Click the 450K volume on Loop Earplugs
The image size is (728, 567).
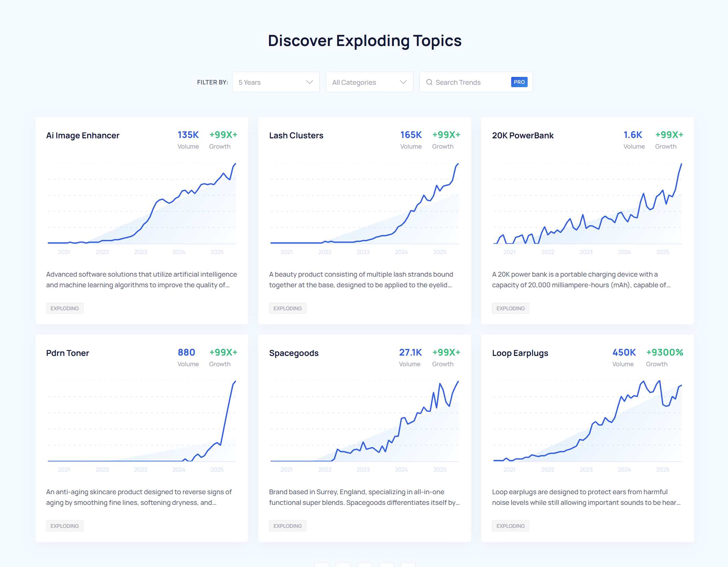tap(624, 352)
